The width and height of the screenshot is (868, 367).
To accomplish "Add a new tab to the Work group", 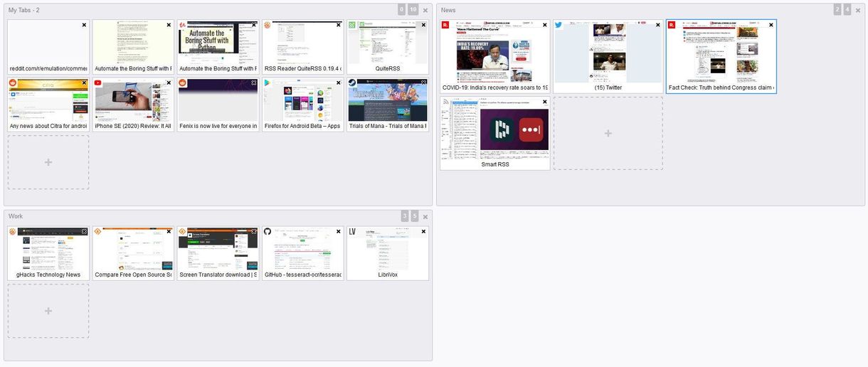I will 48,311.
